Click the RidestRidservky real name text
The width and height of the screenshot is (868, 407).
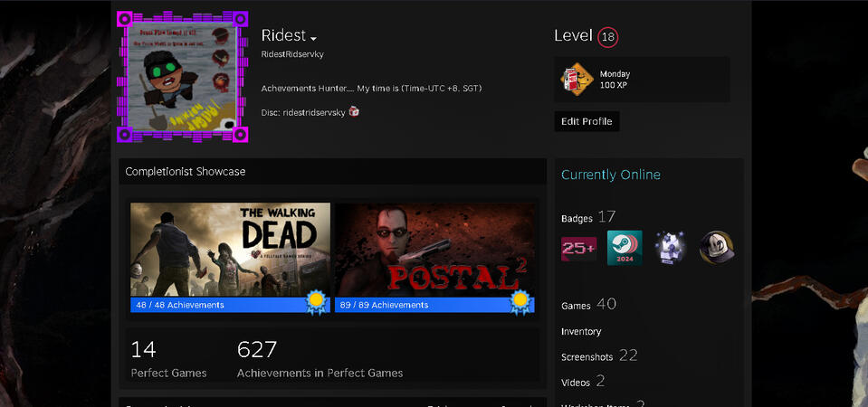[x=292, y=54]
